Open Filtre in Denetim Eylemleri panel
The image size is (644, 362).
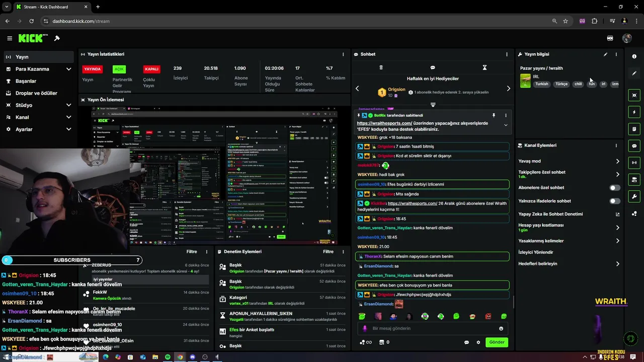[328, 251]
